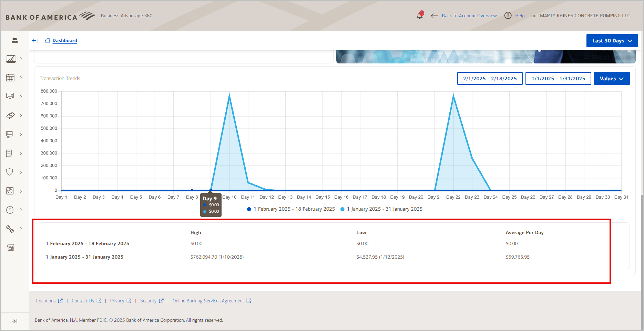
Task: Open the transfers arrows icon
Action: [x=10, y=115]
